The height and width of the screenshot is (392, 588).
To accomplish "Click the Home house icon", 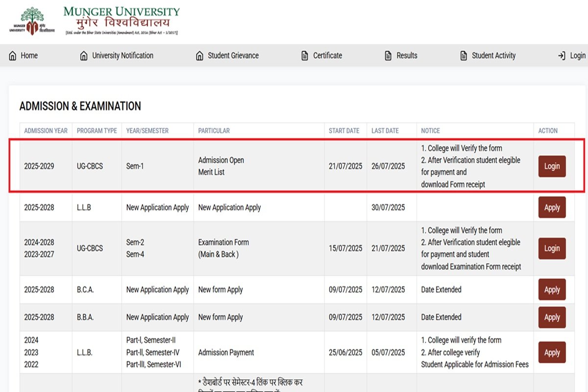I will [13, 56].
